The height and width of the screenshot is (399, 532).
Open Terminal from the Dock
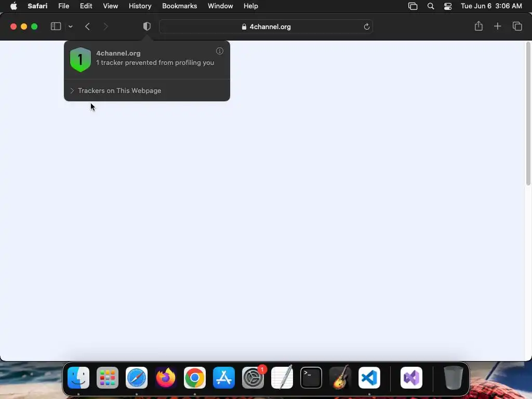pos(311,378)
